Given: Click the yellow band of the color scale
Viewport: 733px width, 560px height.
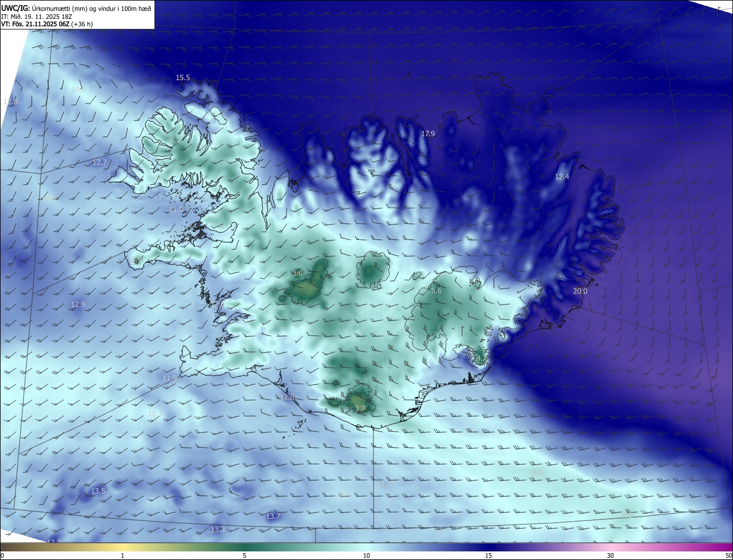Looking at the screenshot, I should click(x=123, y=547).
